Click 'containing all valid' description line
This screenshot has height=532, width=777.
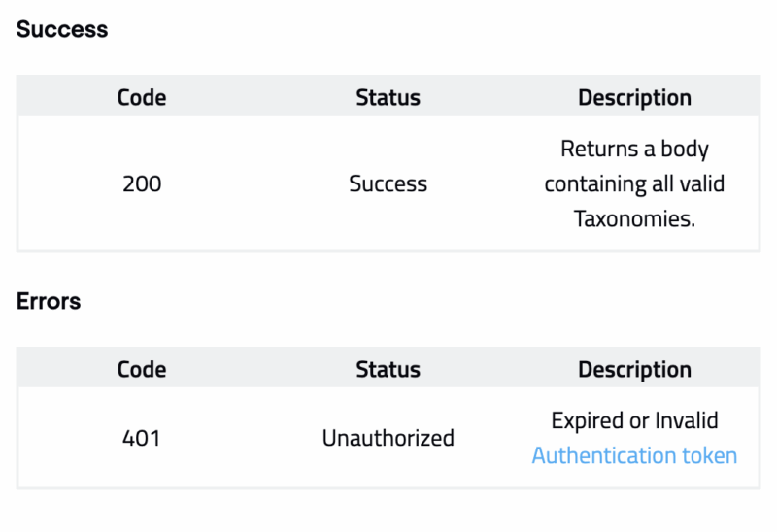(634, 183)
